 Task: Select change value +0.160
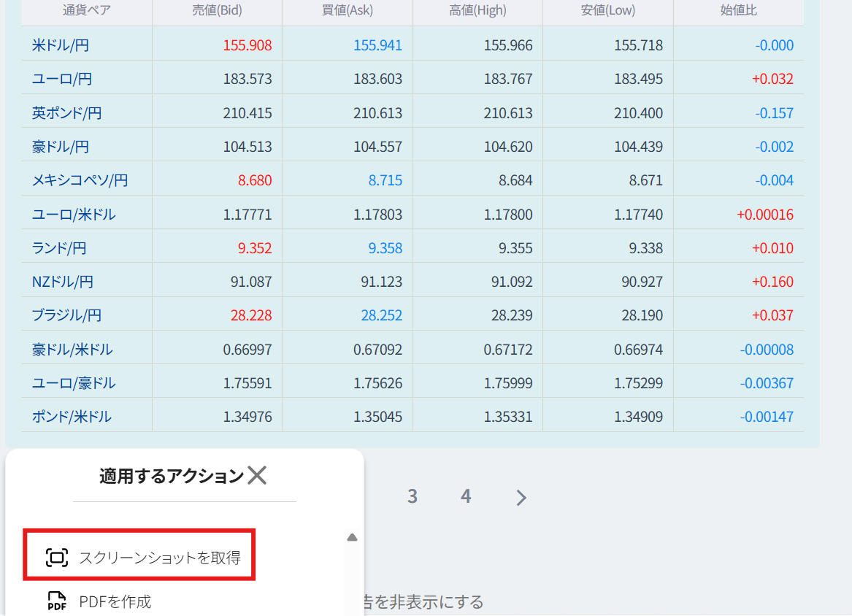[x=772, y=282]
